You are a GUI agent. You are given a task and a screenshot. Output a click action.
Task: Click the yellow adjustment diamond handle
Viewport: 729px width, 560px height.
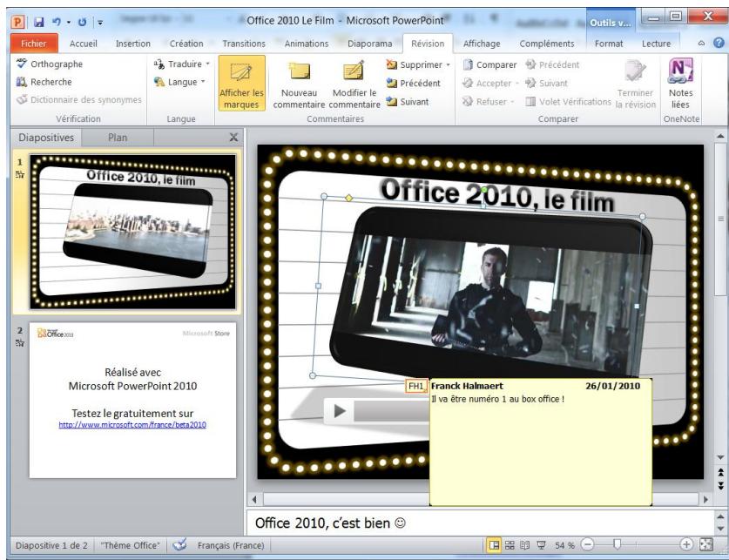click(348, 199)
